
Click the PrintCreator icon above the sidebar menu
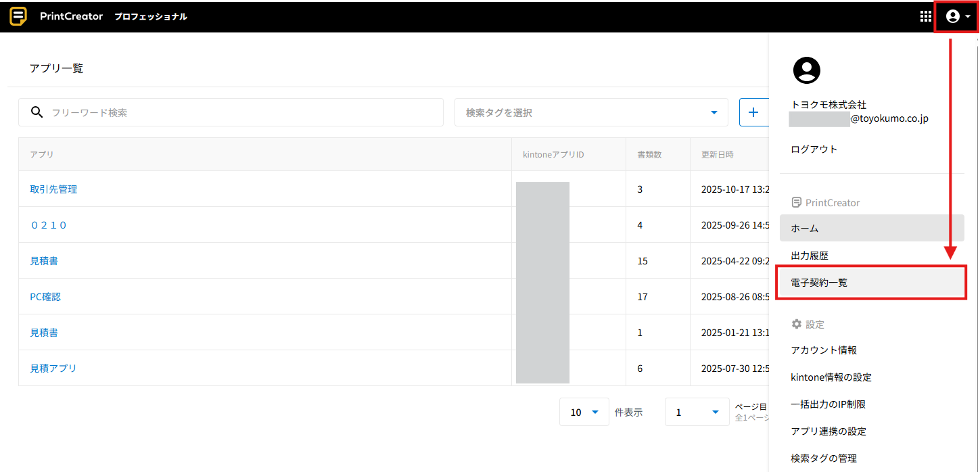tap(796, 202)
